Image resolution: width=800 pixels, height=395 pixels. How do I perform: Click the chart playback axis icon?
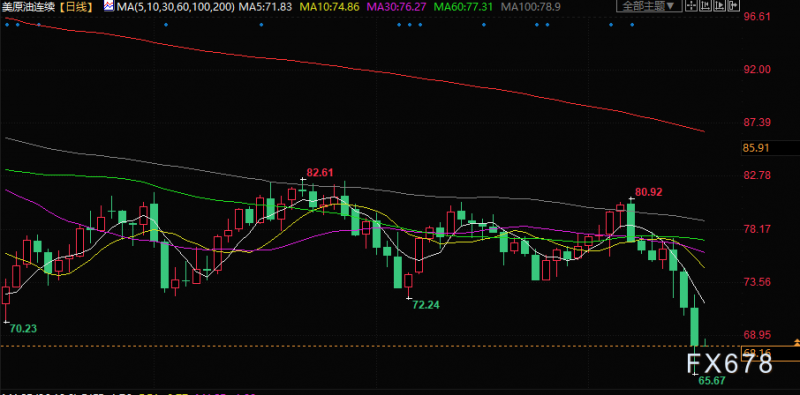coord(719,6)
